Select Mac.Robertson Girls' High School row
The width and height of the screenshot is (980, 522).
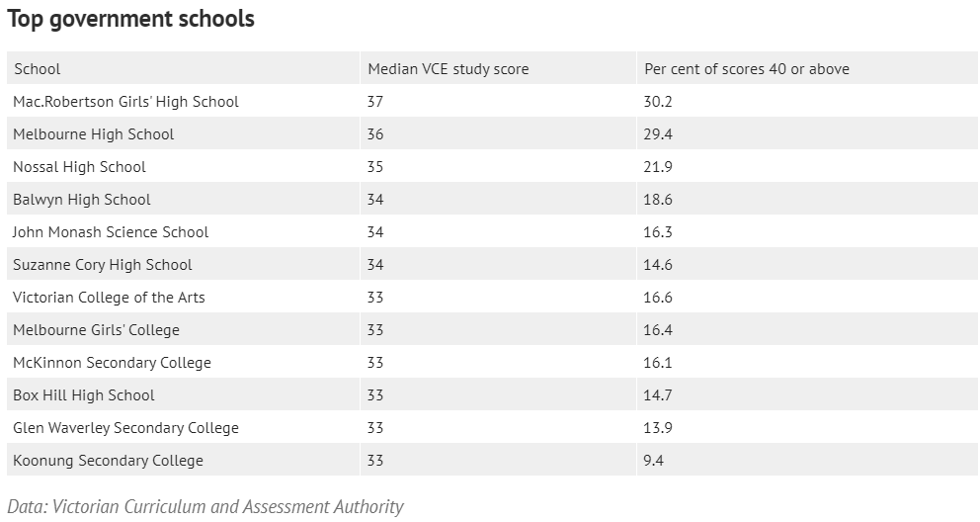tap(493, 101)
